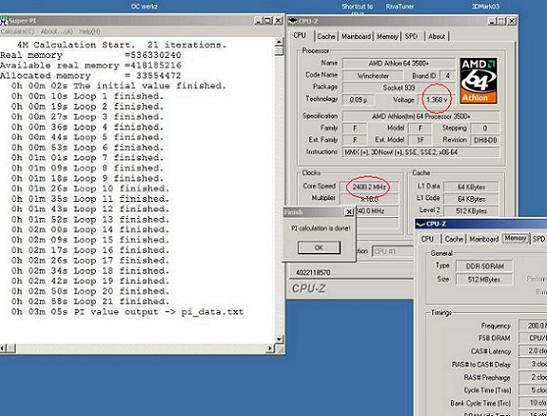Image resolution: width=547 pixels, height=416 pixels.
Task: Click the 'Allocated memory' line in Super PI
Action: 90,76
